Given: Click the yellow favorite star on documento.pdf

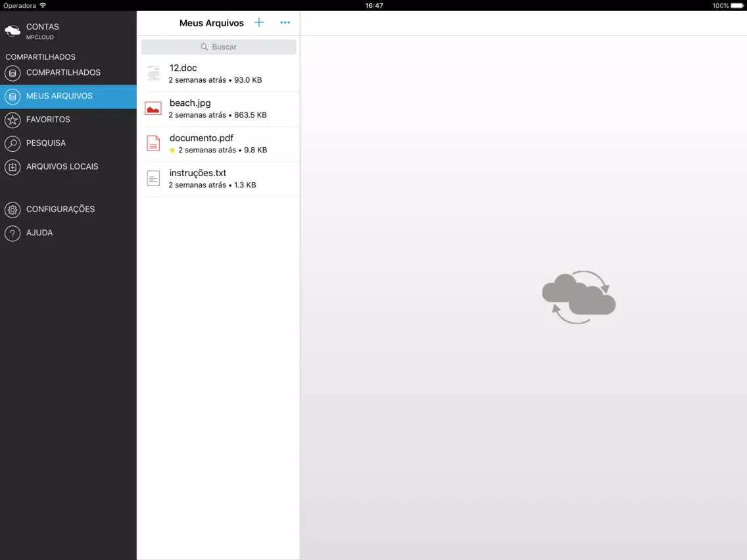Looking at the screenshot, I should pyautogui.click(x=172, y=150).
